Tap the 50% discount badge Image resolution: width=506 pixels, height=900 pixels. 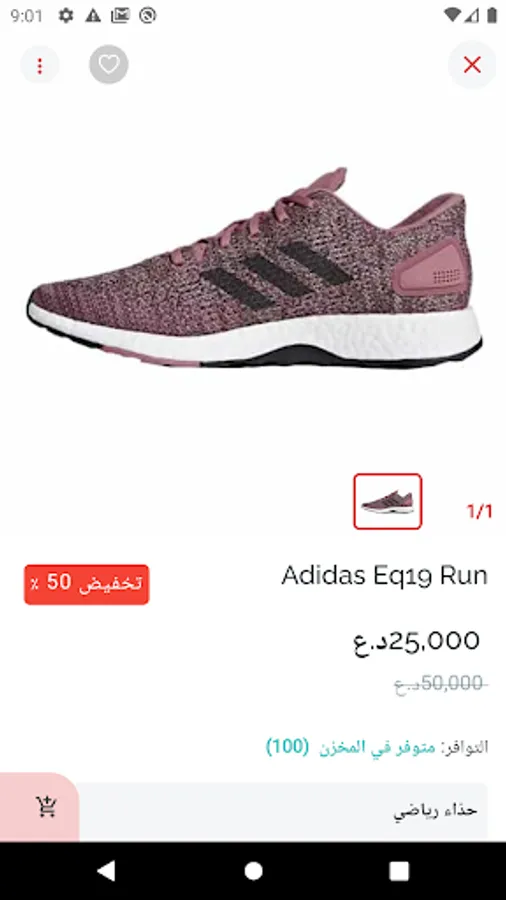(87, 584)
